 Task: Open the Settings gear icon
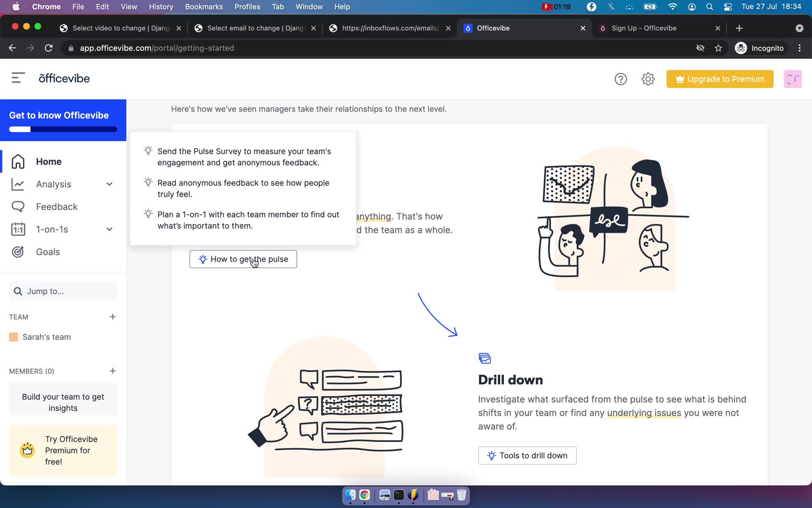[x=648, y=78]
